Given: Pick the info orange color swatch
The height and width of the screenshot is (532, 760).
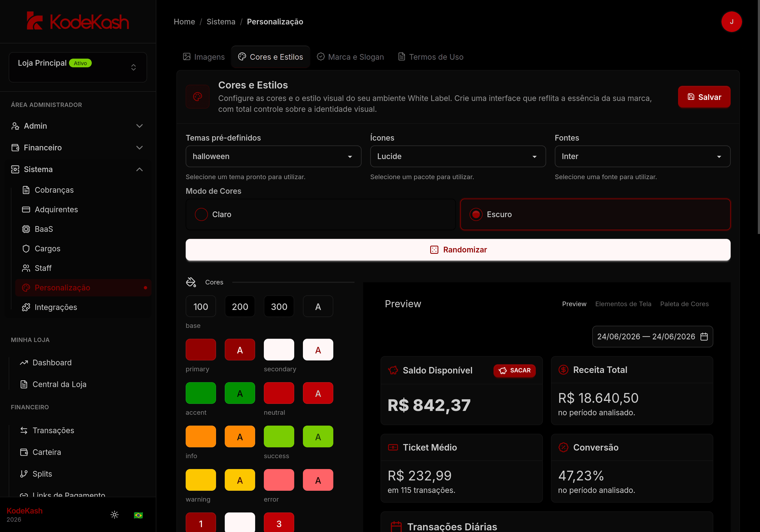Looking at the screenshot, I should click(201, 436).
